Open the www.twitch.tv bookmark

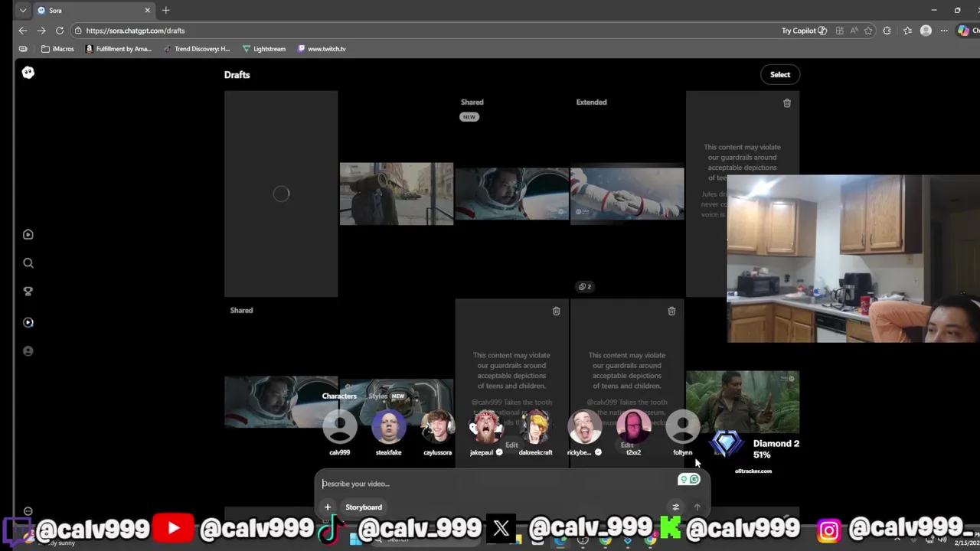(322, 48)
